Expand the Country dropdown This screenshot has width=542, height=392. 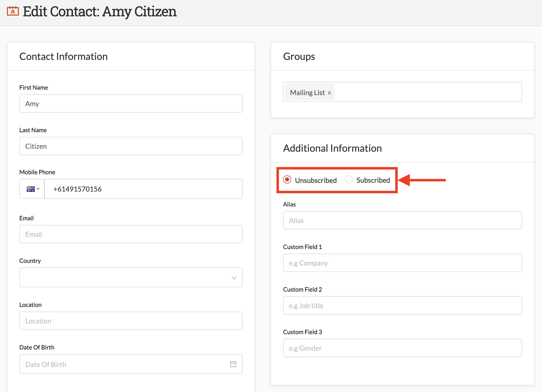pyautogui.click(x=131, y=277)
